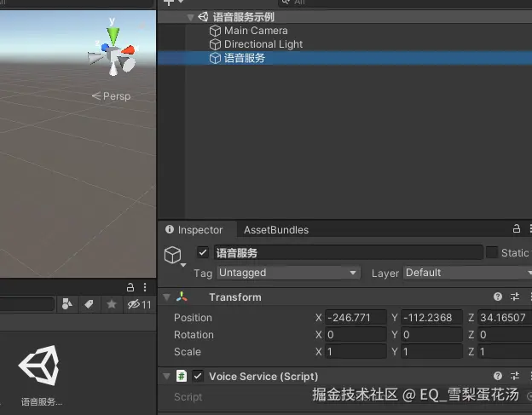Toggle the Persp projection label
The height and width of the screenshot is (415, 532).
pos(112,96)
